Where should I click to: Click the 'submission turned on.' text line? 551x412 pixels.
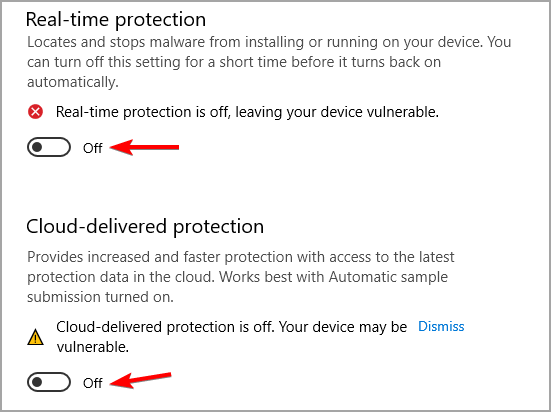(101, 297)
